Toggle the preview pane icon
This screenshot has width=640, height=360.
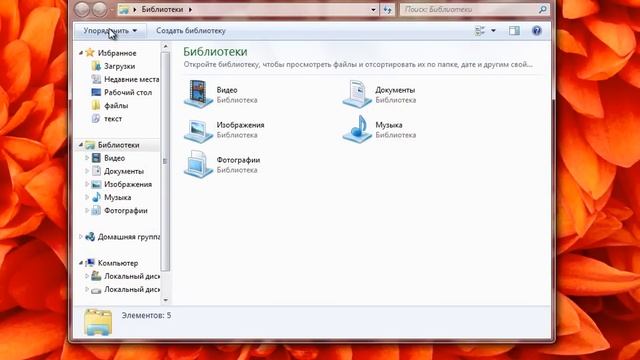click(514, 31)
